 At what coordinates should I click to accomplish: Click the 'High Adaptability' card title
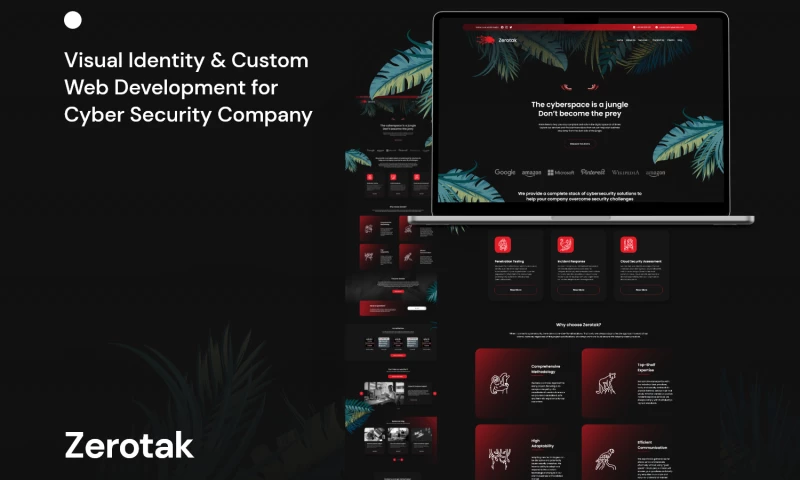coord(542,443)
